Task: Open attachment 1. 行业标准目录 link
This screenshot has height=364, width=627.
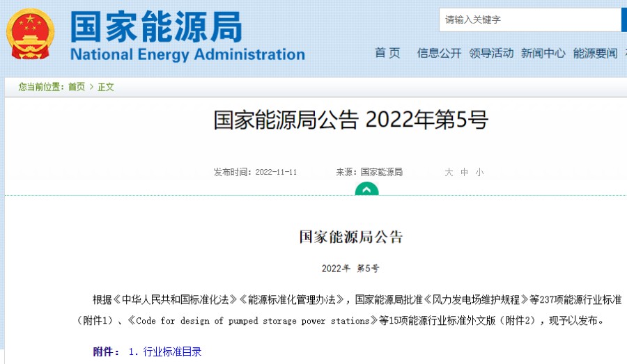Action: pyautogui.click(x=164, y=351)
